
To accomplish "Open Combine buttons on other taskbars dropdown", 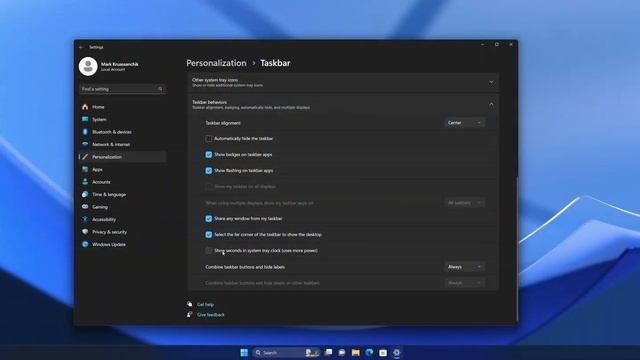I will [x=464, y=283].
